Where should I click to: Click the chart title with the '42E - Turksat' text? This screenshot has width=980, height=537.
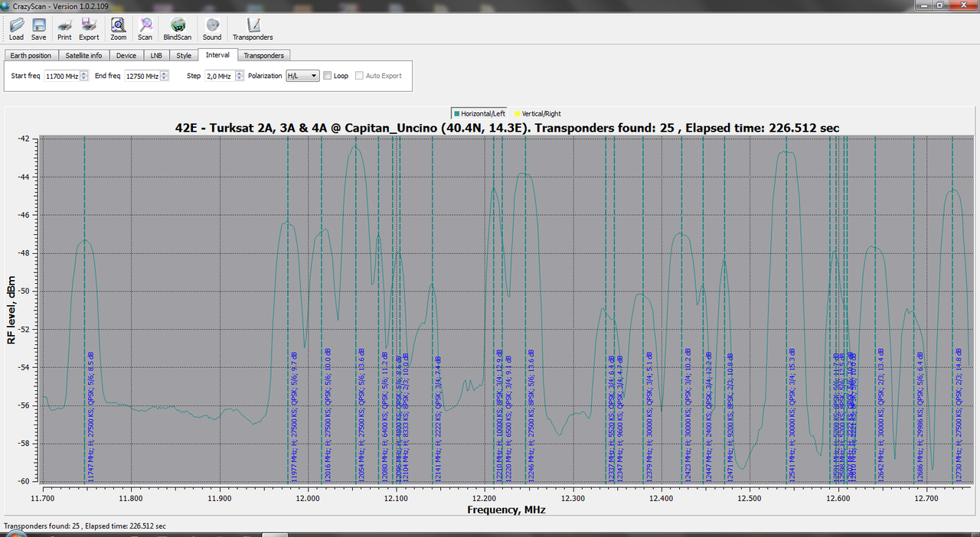(x=505, y=127)
